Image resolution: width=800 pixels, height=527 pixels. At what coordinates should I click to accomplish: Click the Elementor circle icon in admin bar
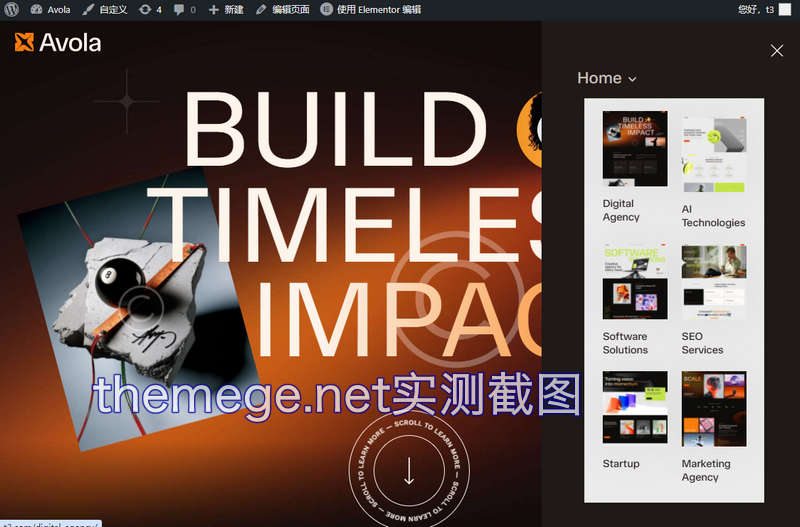(327, 9)
